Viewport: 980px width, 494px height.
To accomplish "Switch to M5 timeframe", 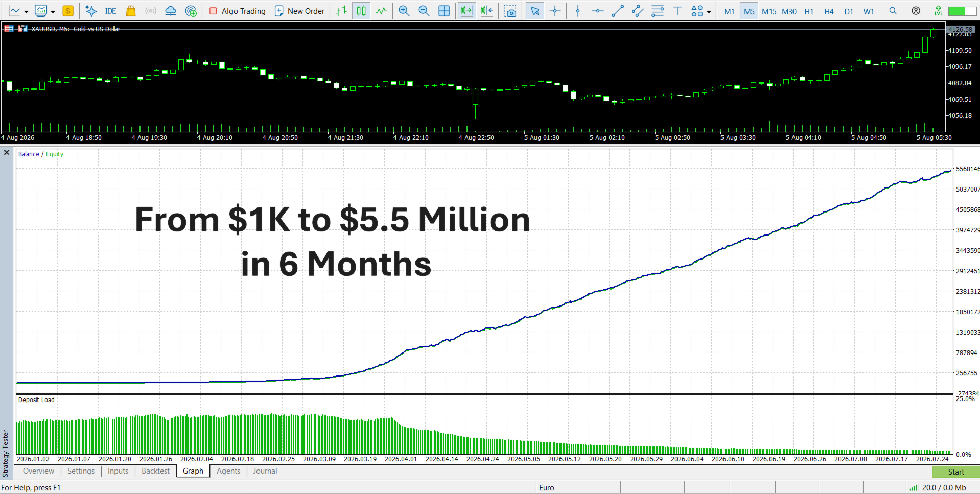I will (x=749, y=11).
